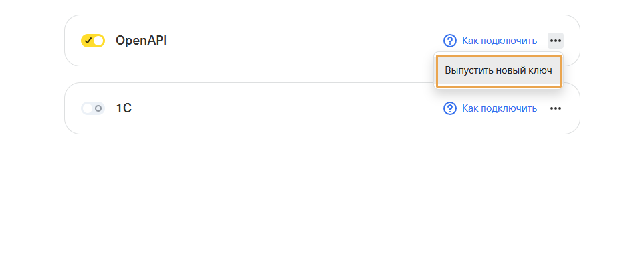Open the "Как подключить" link for 1C
The height and width of the screenshot is (266, 644).
click(x=499, y=108)
